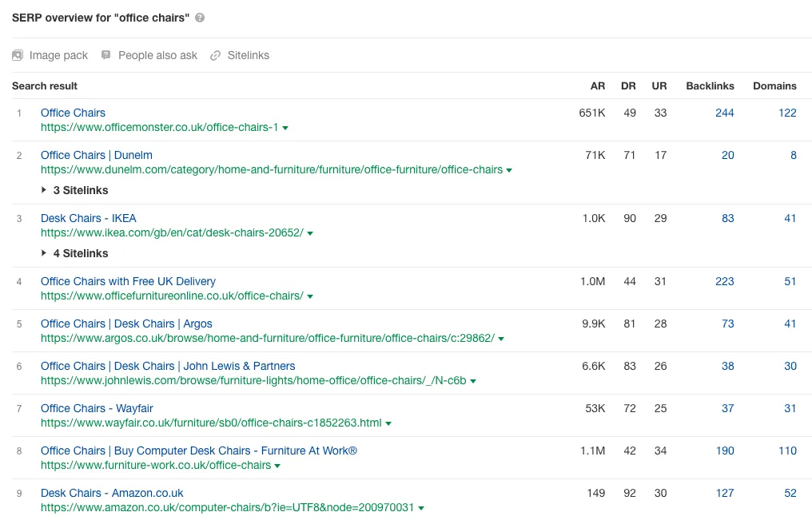Open Office Chairs with Free UK Delivery
812x520 pixels.
128,281
